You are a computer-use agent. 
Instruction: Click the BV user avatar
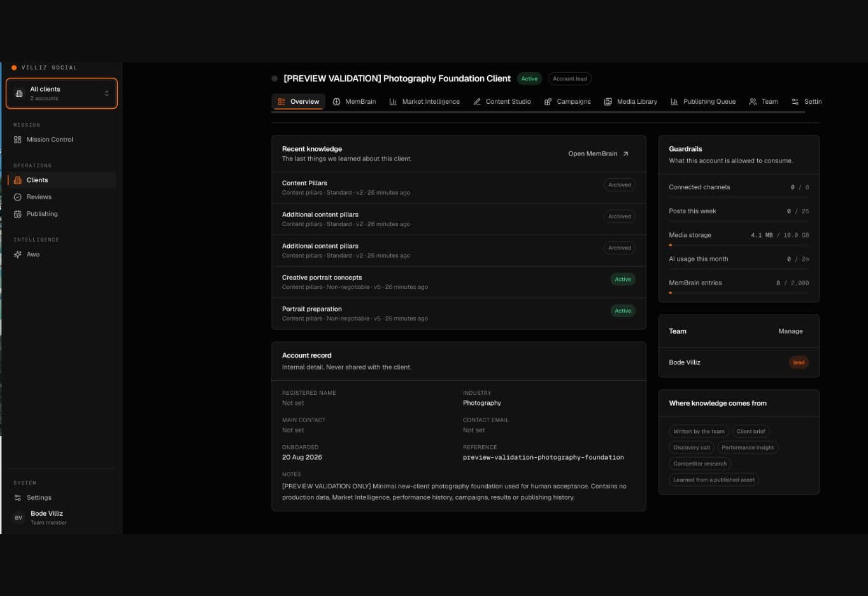[x=18, y=518]
